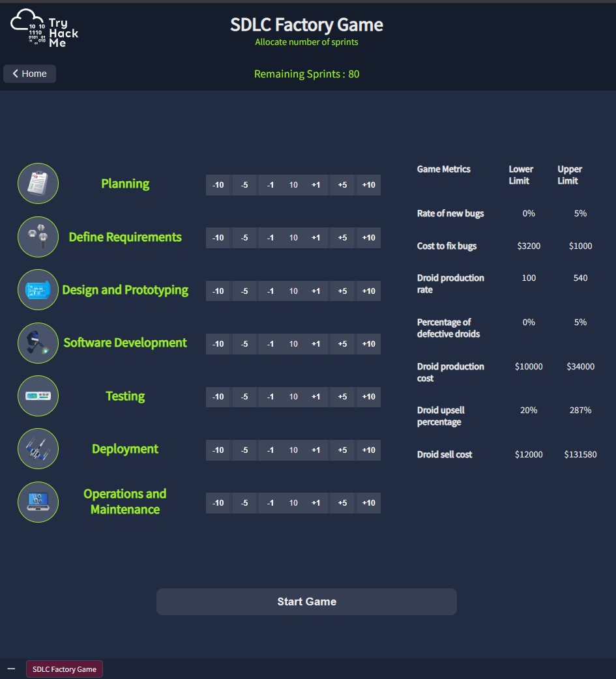The height and width of the screenshot is (679, 616).
Task: Add 5 sprints to Testing
Action: pyautogui.click(x=342, y=397)
